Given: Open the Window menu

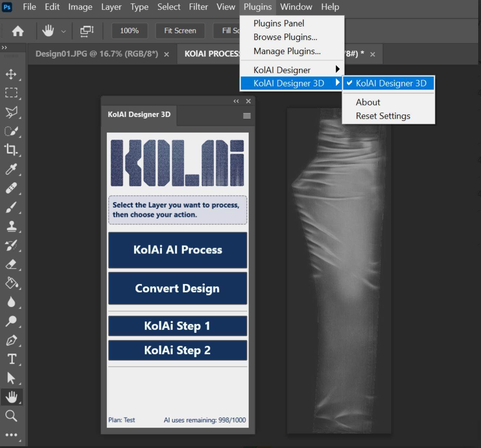Looking at the screenshot, I should (x=296, y=7).
